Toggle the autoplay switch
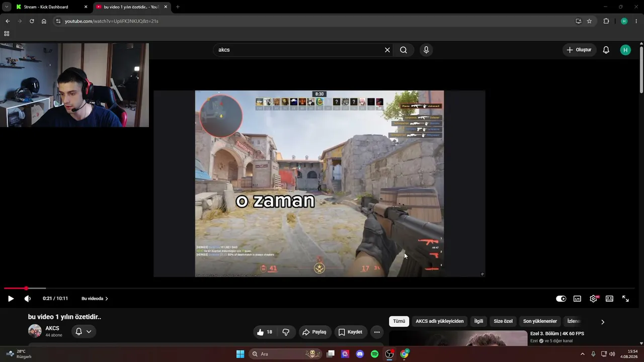 pos(561,299)
